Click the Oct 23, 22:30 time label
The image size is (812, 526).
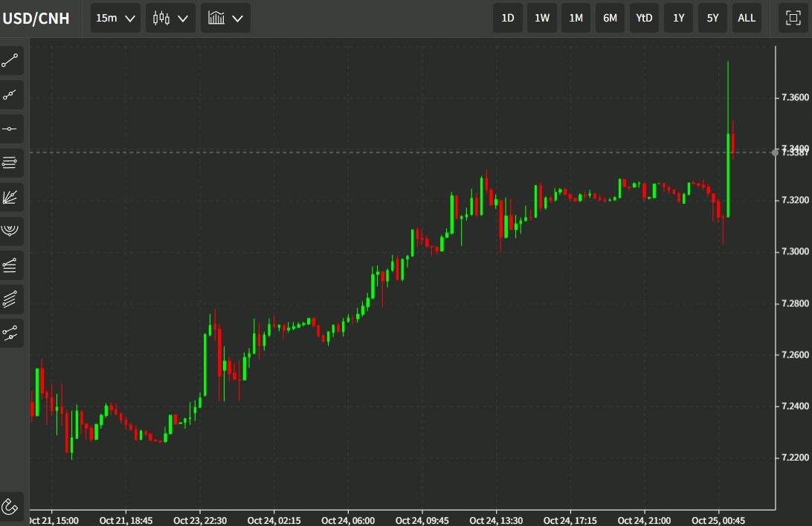[200, 520]
